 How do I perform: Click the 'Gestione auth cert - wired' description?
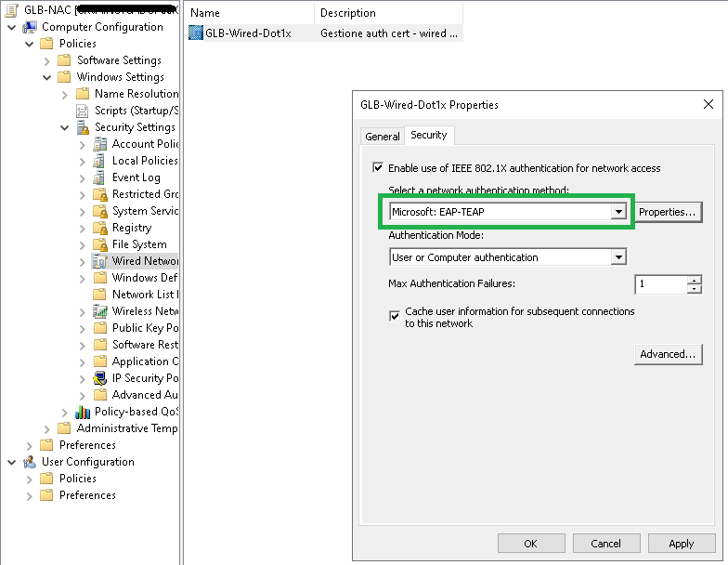[388, 33]
